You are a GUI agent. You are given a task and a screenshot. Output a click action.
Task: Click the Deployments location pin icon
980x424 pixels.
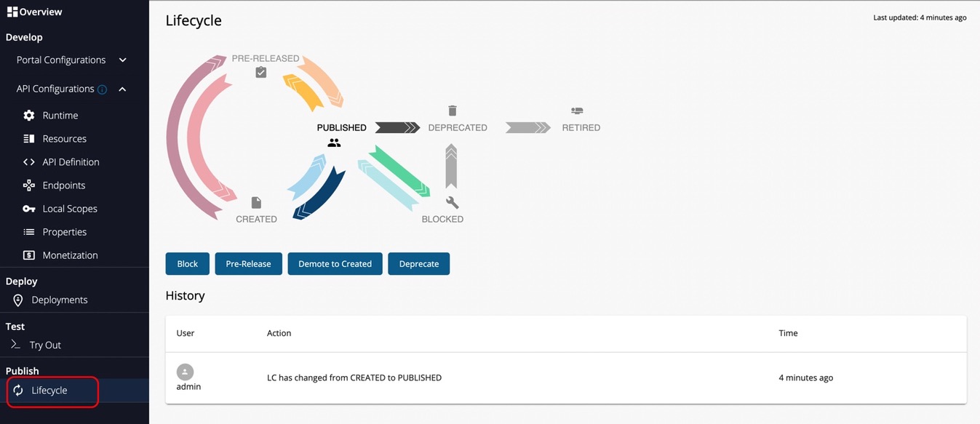pos(18,300)
